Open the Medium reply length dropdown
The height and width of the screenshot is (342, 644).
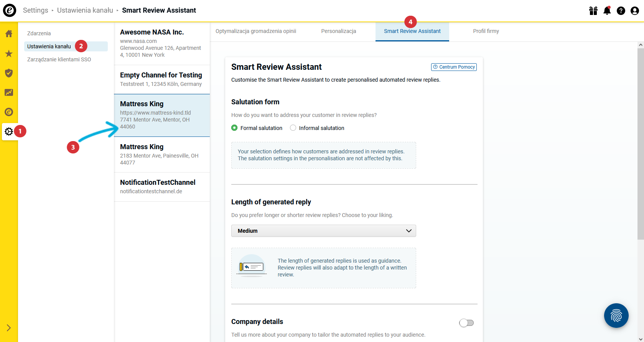pos(324,231)
